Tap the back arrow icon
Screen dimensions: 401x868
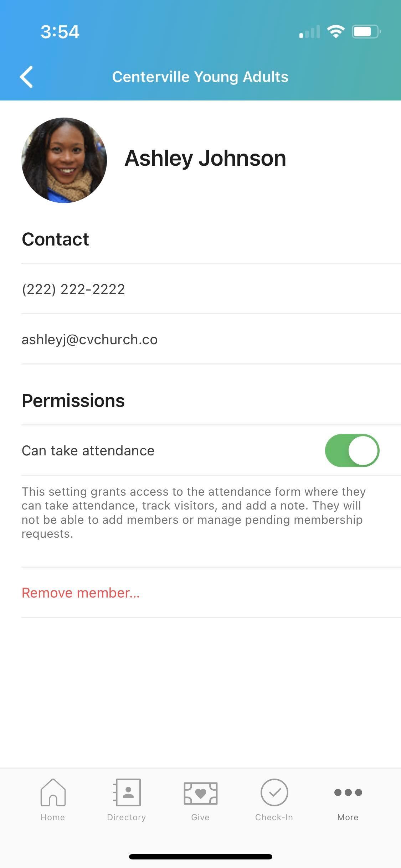point(26,77)
